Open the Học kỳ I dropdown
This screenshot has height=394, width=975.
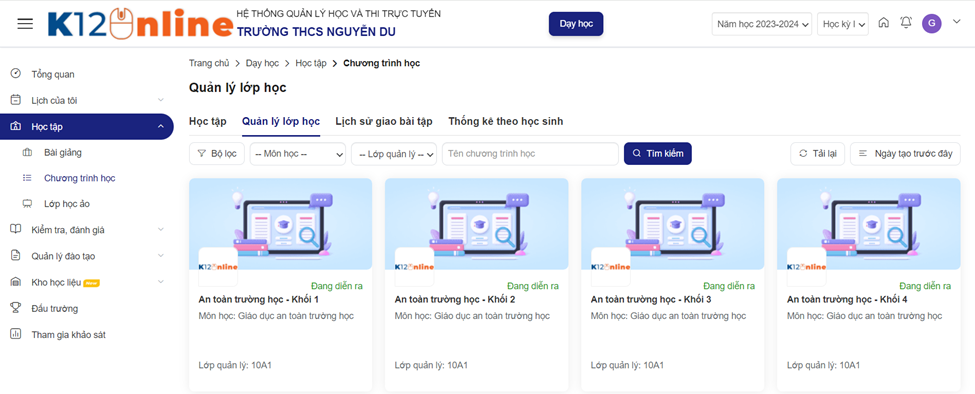click(843, 24)
